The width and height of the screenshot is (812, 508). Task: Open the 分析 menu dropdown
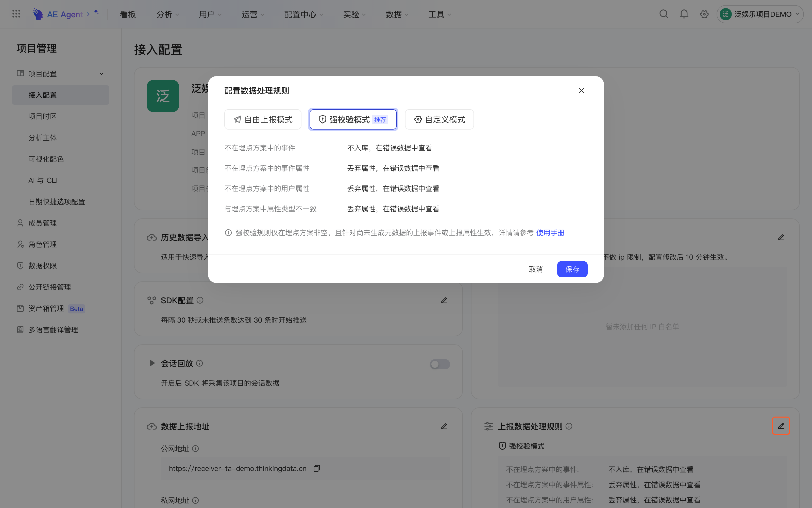(x=167, y=14)
